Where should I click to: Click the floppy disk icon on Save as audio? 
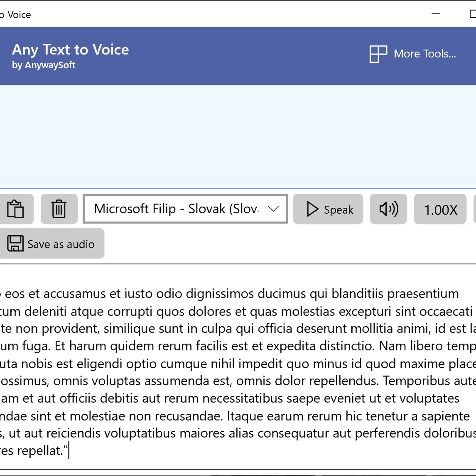pos(15,243)
